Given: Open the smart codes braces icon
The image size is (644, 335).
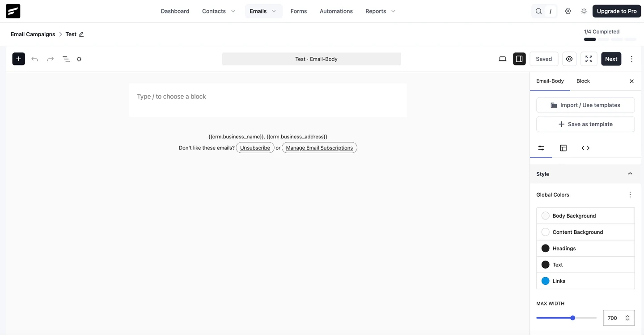Looking at the screenshot, I should [x=79, y=59].
